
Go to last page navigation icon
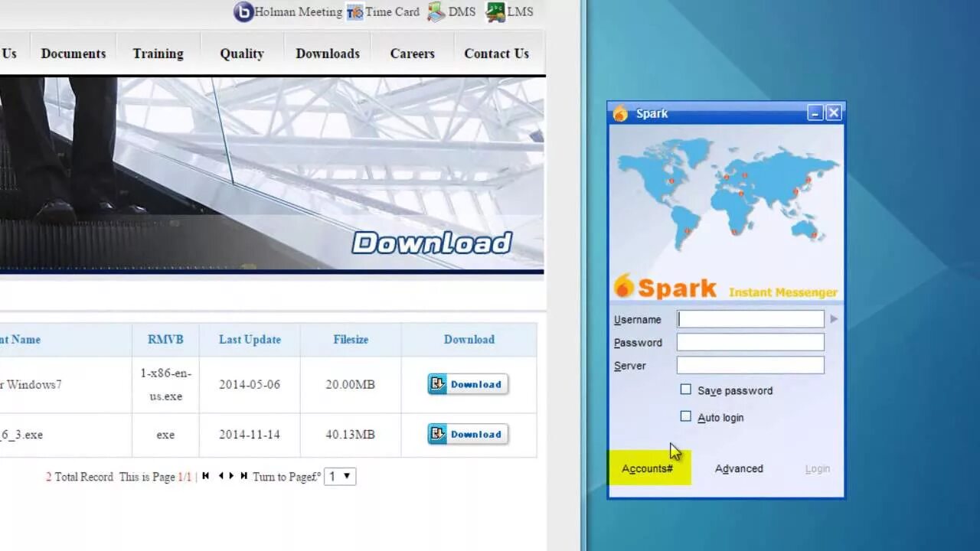[244, 476]
